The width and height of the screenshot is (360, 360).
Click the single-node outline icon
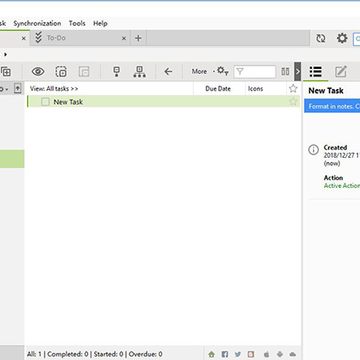[116, 71]
